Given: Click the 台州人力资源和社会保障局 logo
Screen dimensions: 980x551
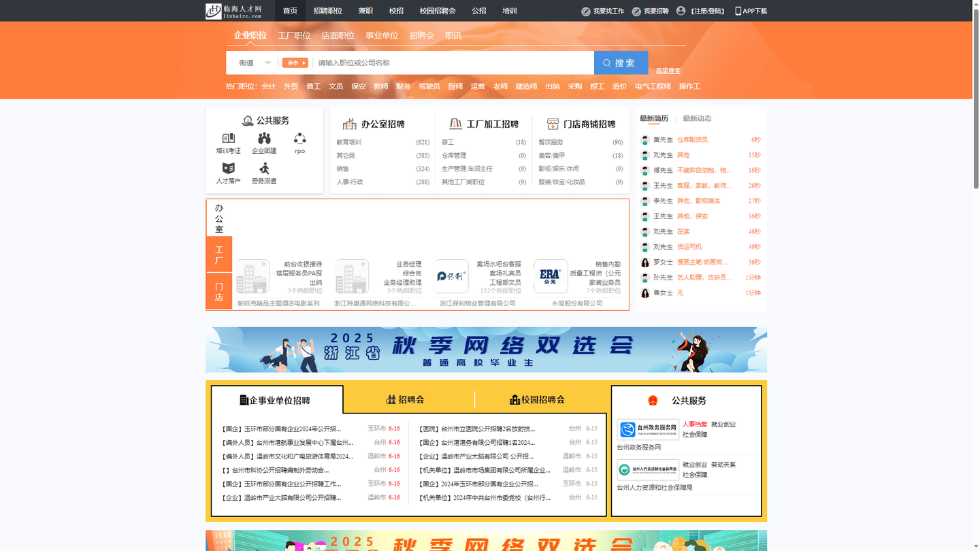Looking at the screenshot, I should pos(648,470).
